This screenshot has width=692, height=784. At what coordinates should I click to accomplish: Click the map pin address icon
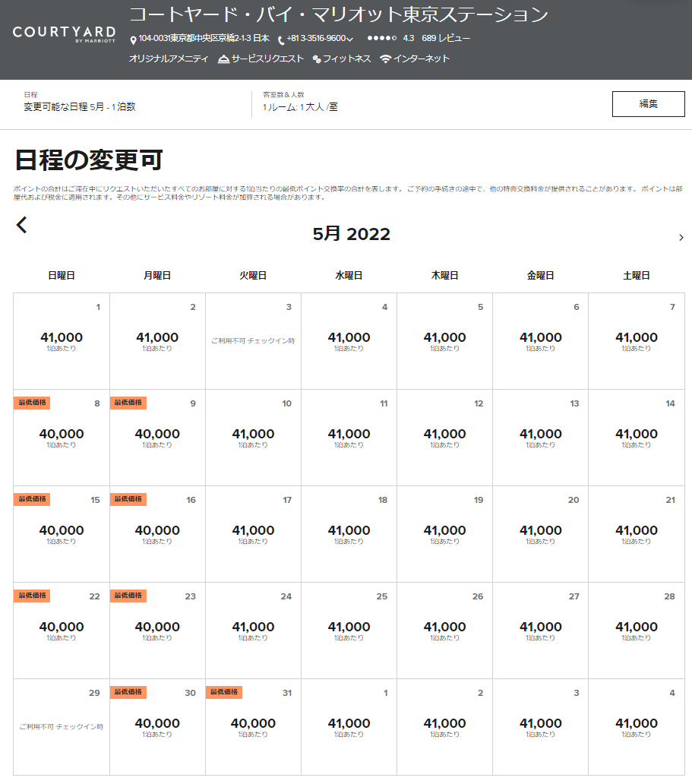click(x=134, y=39)
